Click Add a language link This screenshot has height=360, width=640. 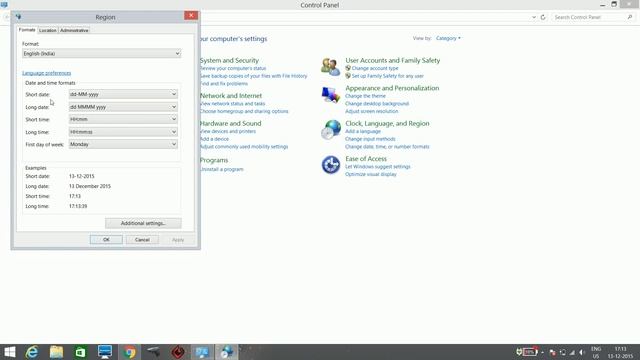(x=363, y=131)
